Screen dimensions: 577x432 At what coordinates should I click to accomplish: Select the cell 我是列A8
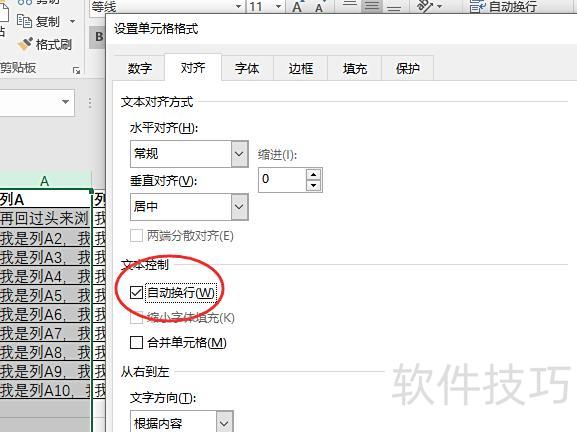pos(45,353)
